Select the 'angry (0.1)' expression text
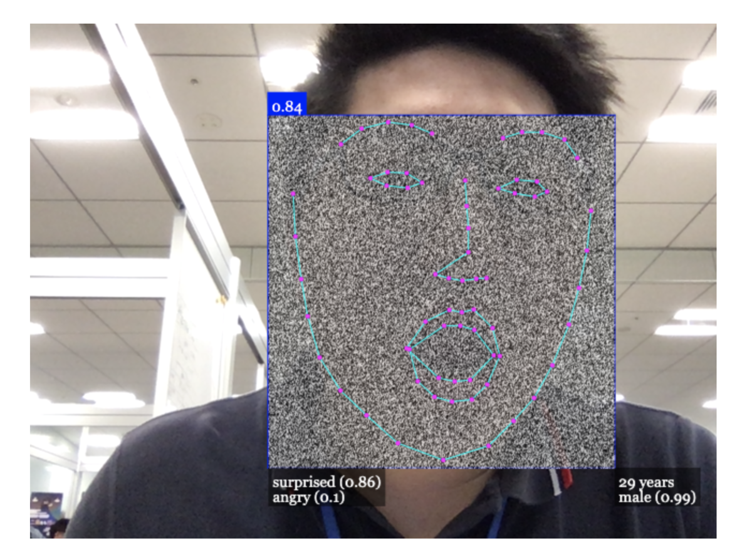Screen dimensions: 752x560 pos(308,498)
